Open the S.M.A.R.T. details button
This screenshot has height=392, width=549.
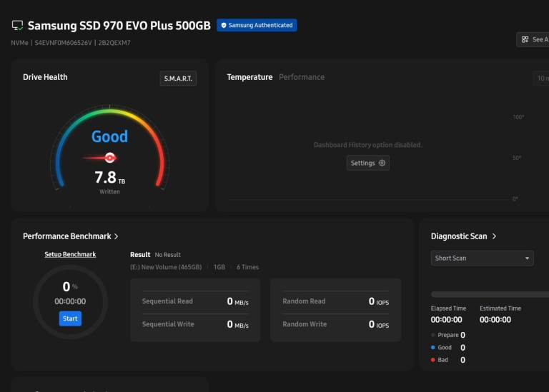tap(178, 78)
